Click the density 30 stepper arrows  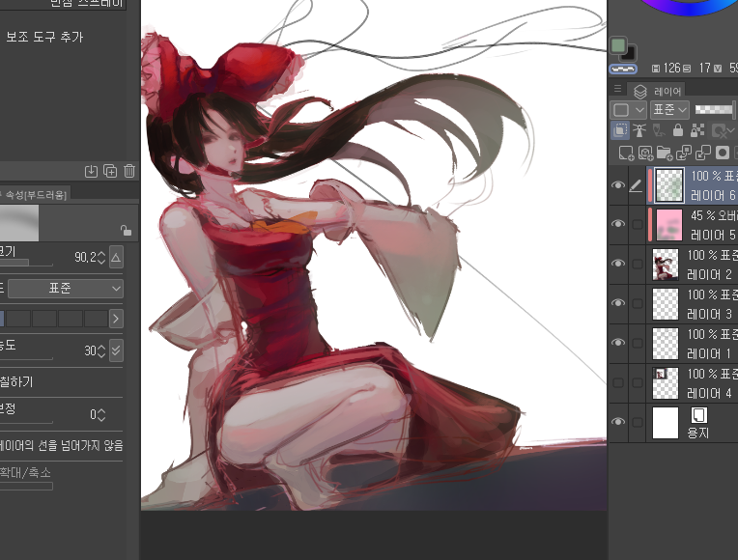coord(101,350)
